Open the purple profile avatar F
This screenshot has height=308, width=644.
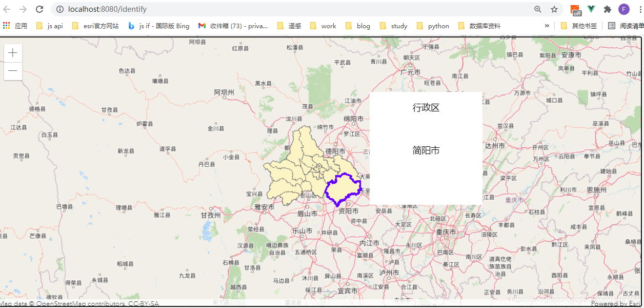[623, 9]
